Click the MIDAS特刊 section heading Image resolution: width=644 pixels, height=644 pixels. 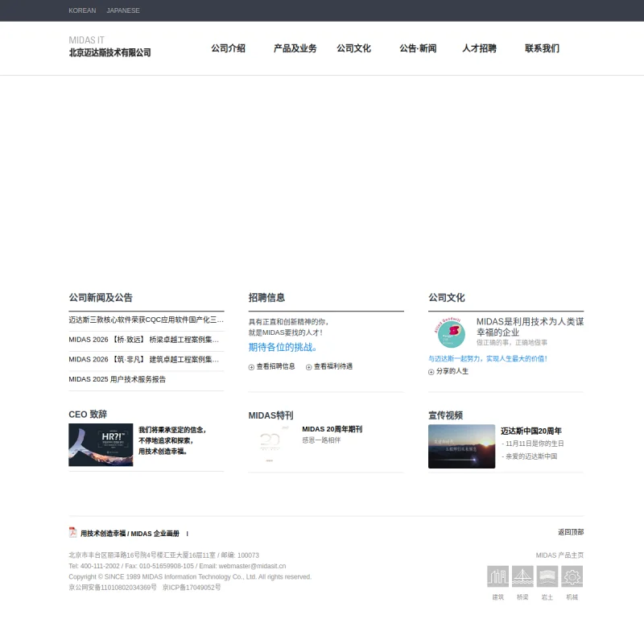point(270,415)
